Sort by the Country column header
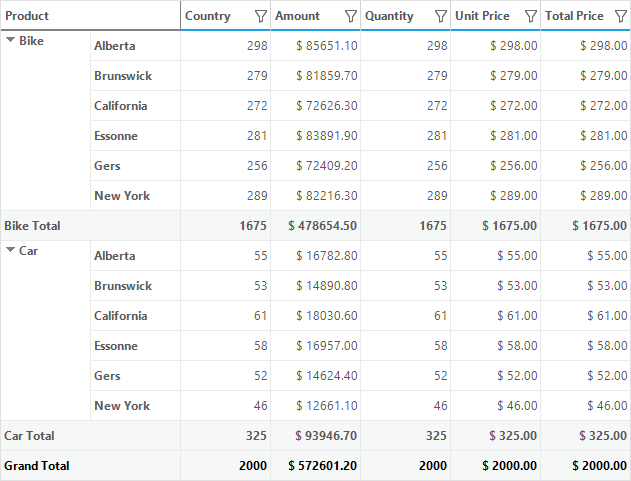Screen dimensions: 631x481 pyautogui.click(x=208, y=16)
